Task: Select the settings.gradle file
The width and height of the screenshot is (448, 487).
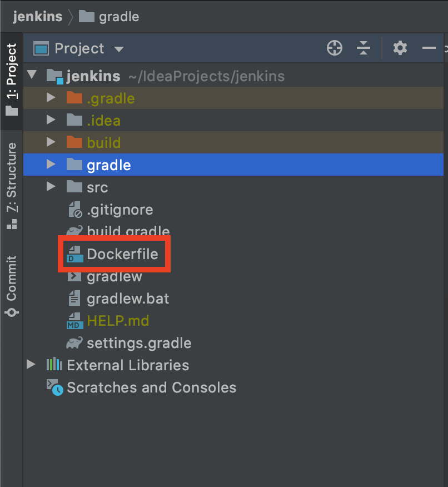Action: tap(139, 344)
